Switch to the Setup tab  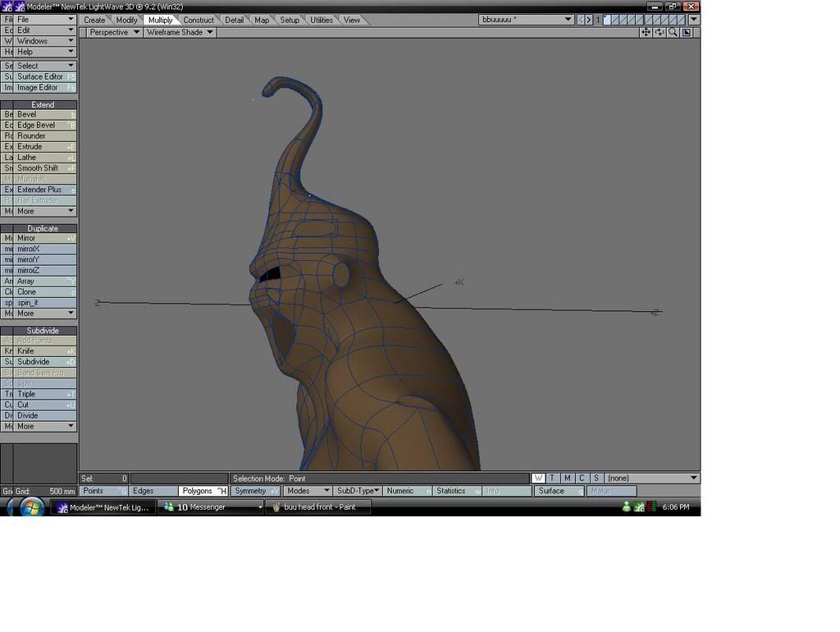click(290, 20)
